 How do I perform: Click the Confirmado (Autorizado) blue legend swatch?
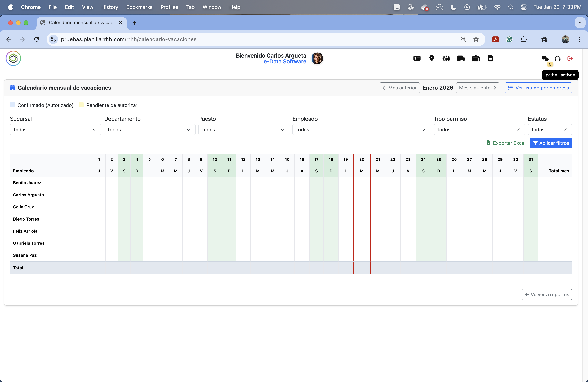[x=12, y=104]
